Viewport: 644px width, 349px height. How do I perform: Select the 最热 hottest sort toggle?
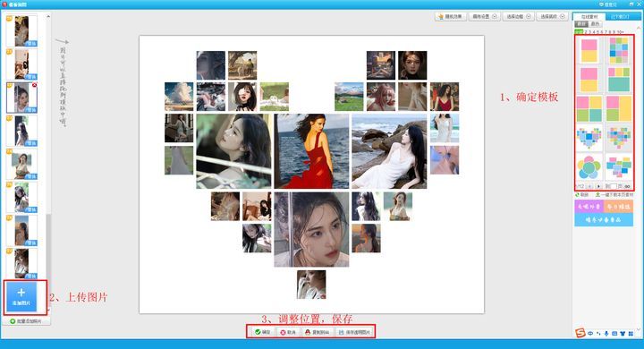click(x=594, y=24)
